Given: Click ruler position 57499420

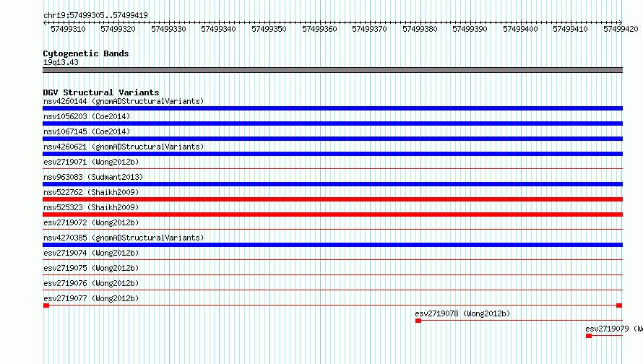Looking at the screenshot, I should [x=621, y=29].
